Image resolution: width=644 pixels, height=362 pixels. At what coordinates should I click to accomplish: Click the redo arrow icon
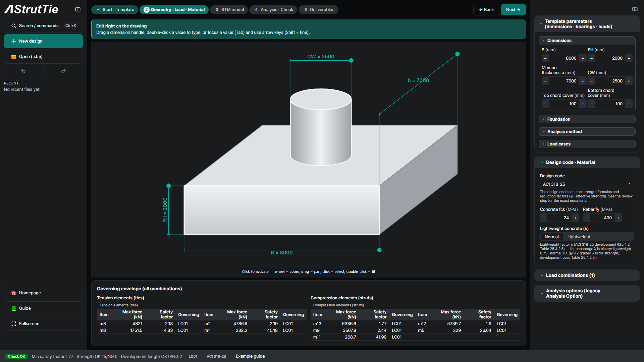pos(63,71)
